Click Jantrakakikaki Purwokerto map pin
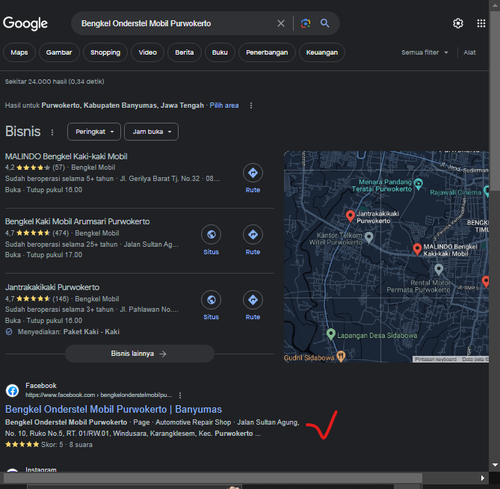This screenshot has width=500, height=489. 350,216
